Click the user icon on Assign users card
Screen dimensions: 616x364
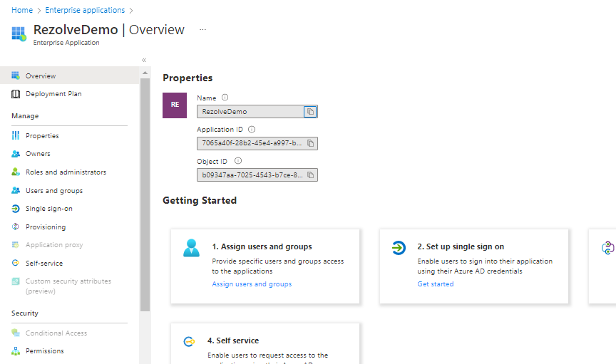(191, 248)
